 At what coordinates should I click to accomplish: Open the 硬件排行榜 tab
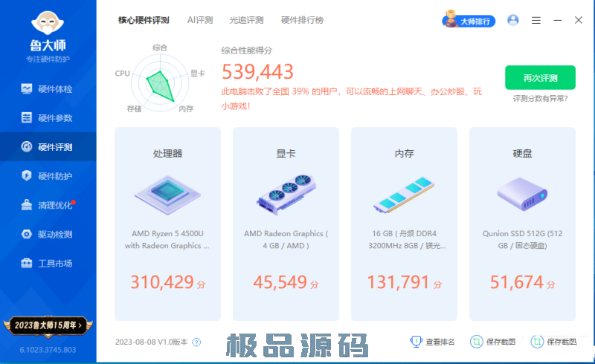click(302, 20)
